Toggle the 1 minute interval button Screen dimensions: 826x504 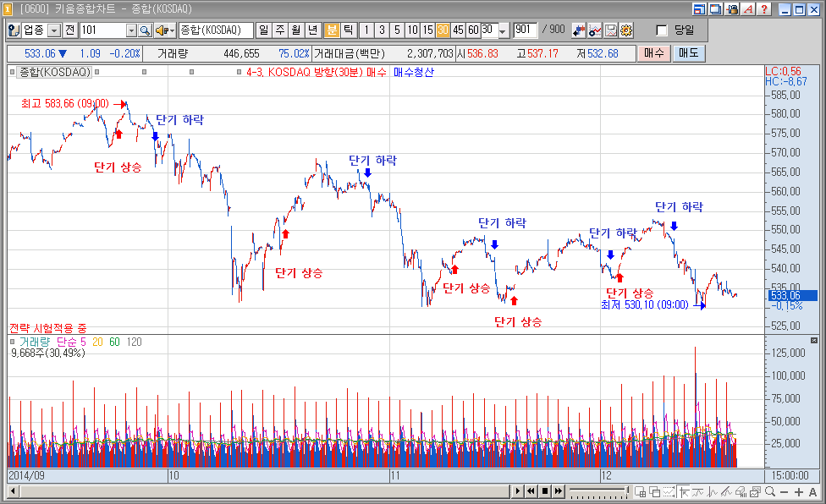pyautogui.click(x=366, y=30)
